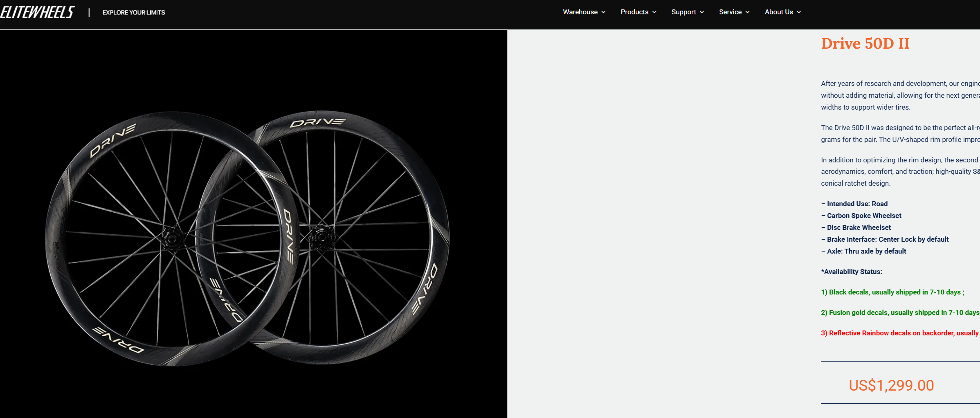Expand the About Us dropdown chevron
980x418 pixels.
tap(799, 12)
